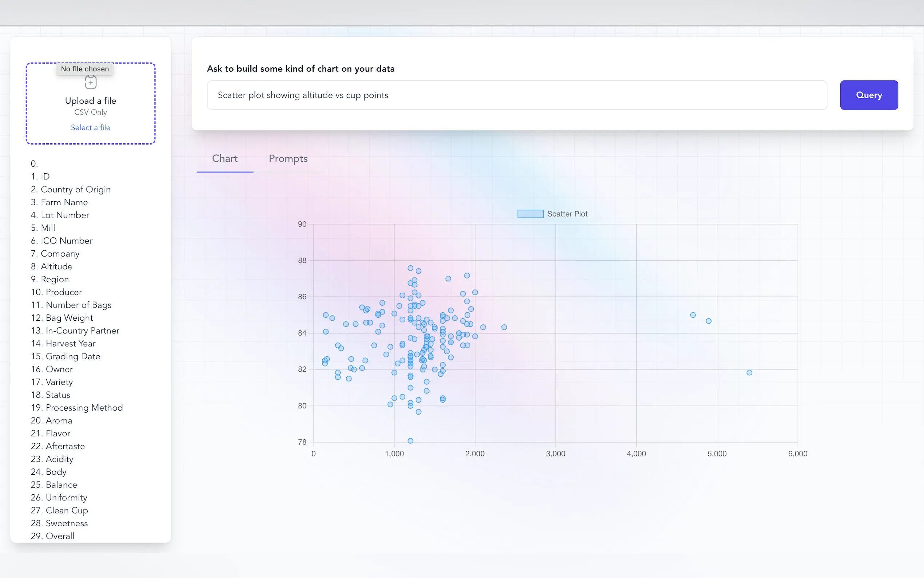The height and width of the screenshot is (578, 924).
Task: Focus the chart query input field
Action: point(517,95)
